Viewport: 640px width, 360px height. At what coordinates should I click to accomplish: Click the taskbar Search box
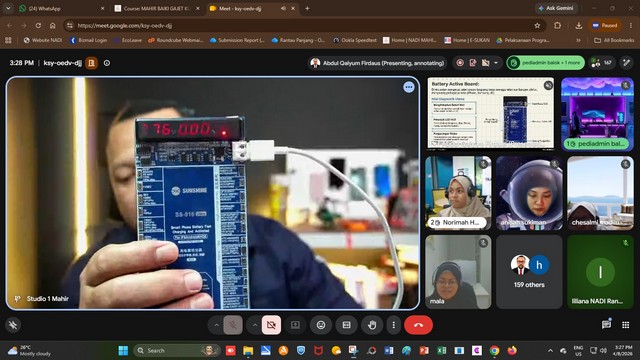pos(176,350)
